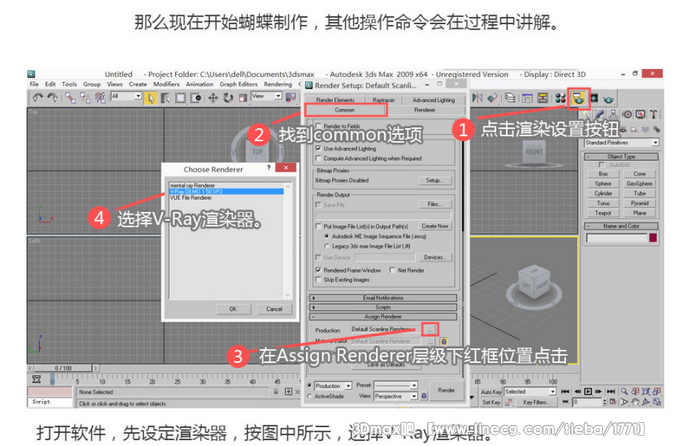Switch to the Advanced Lighting tab

434,100
